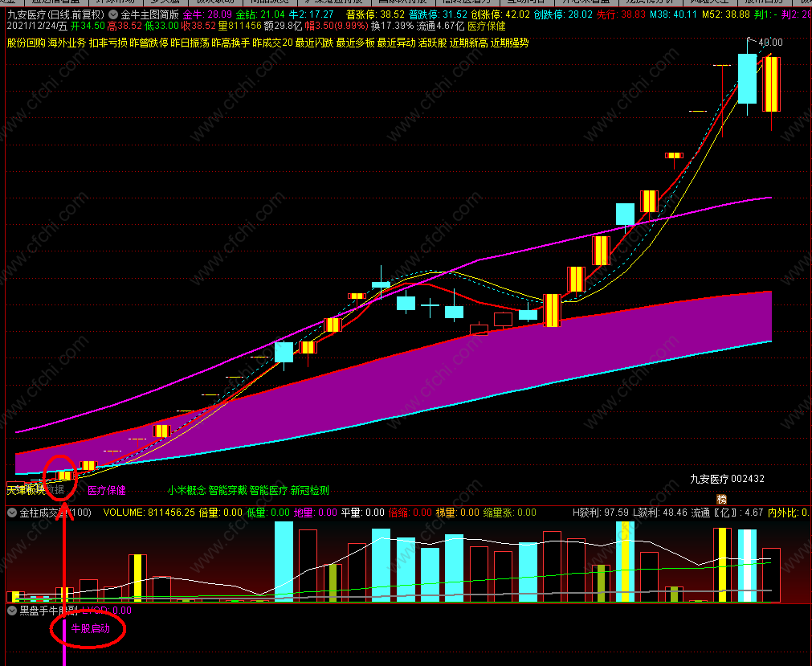The width and height of the screenshot is (812, 666).
Task: Click the 金牛: 28.09 indicator value
Action: point(207,14)
